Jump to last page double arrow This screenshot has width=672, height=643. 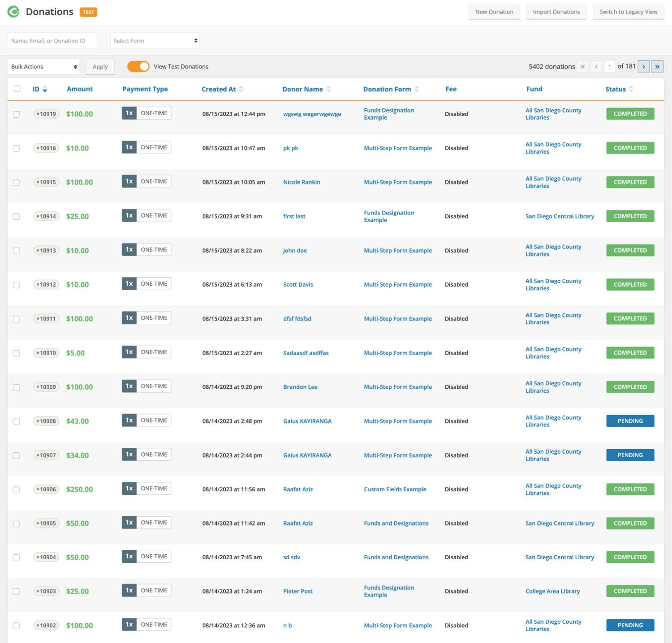(x=657, y=66)
